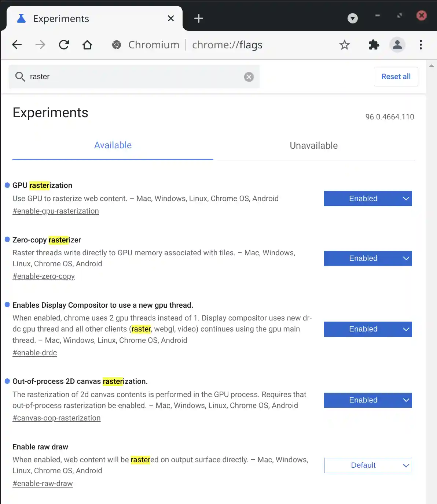Select the Available experiments tab
Screen dimensions: 437x504
[113, 145]
